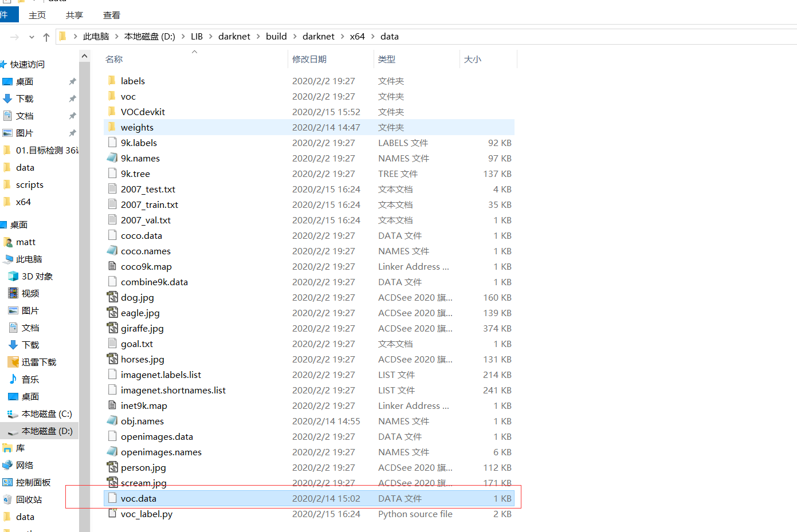Open scripts folder in sidebar
Viewport: 797px width, 532px height.
point(29,184)
